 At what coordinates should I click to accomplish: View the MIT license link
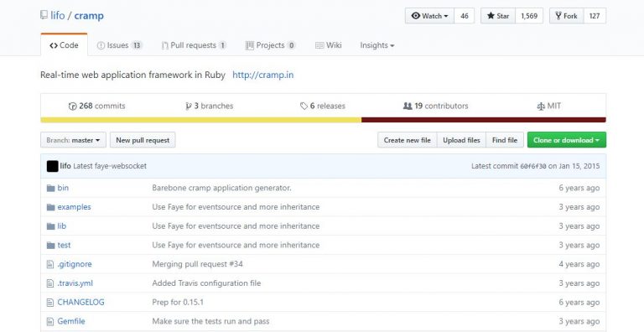548,106
